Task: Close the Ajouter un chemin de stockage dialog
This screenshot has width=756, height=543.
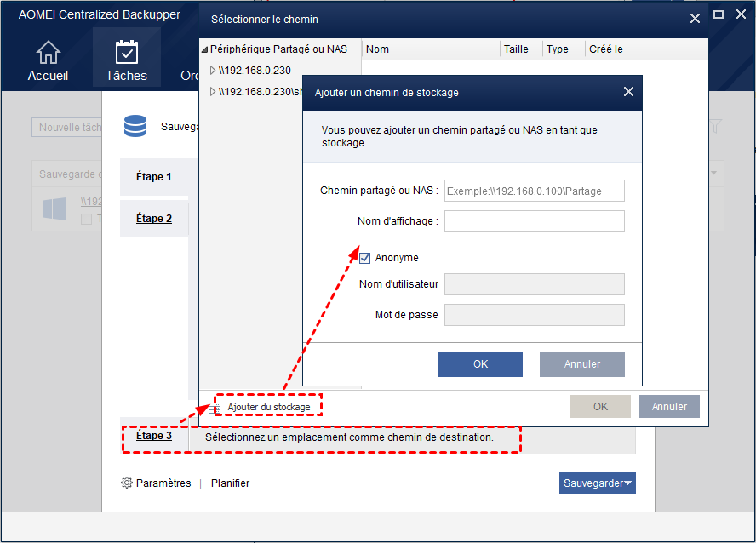Action: [x=628, y=92]
